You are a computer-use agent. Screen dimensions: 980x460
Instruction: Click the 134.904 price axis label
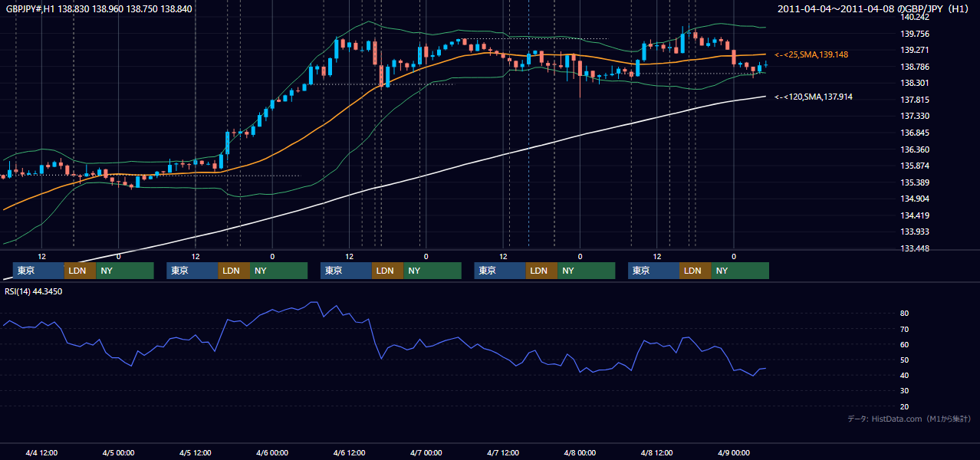916,199
